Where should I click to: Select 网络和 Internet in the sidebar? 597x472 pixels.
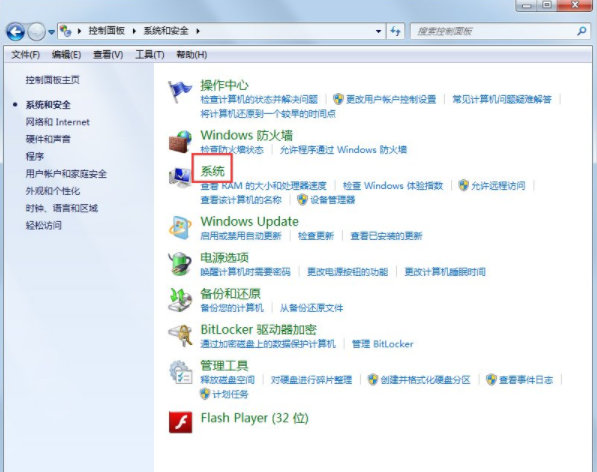click(57, 122)
